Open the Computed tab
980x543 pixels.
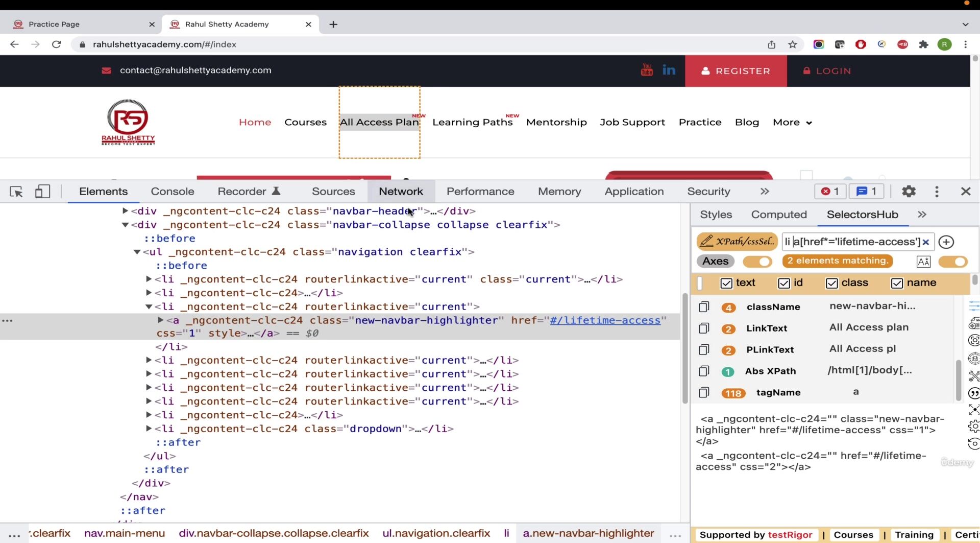click(779, 215)
